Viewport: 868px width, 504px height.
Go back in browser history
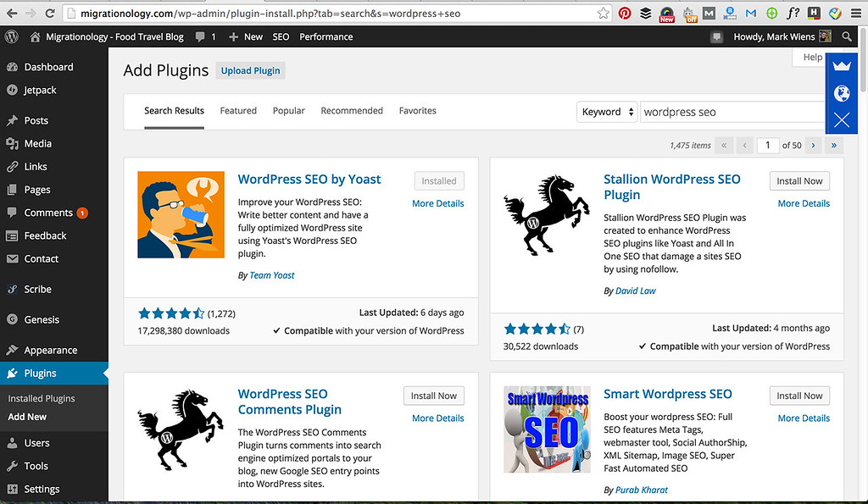coord(12,14)
